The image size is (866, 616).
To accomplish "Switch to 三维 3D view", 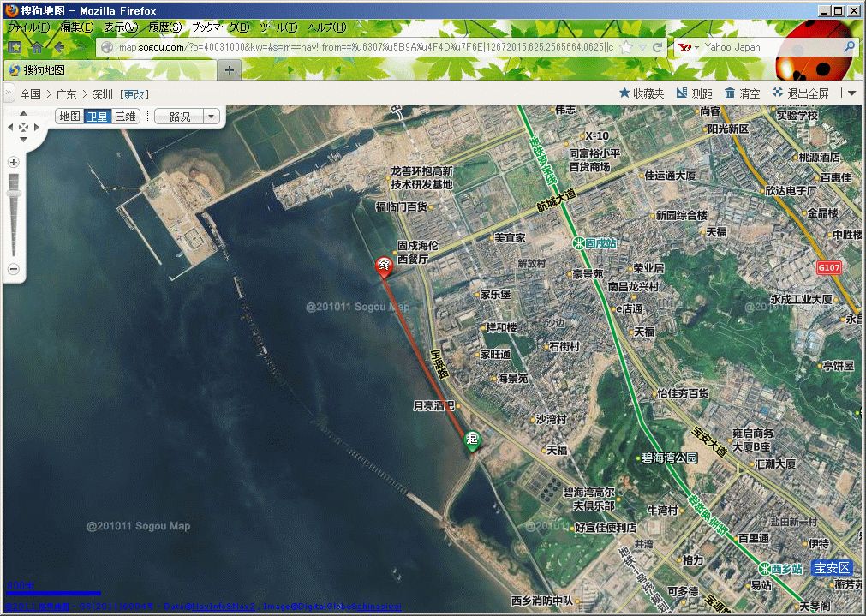I will pos(125,117).
